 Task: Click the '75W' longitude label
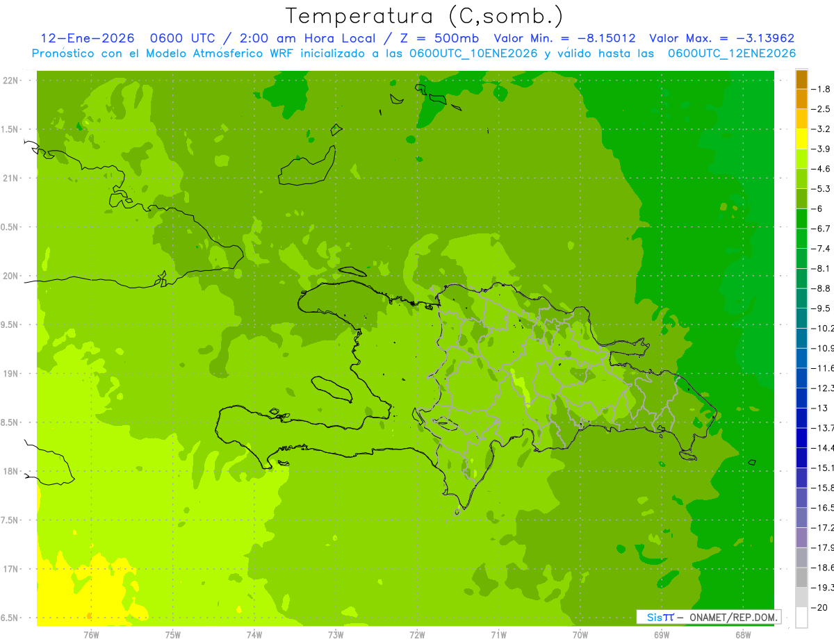point(173,634)
